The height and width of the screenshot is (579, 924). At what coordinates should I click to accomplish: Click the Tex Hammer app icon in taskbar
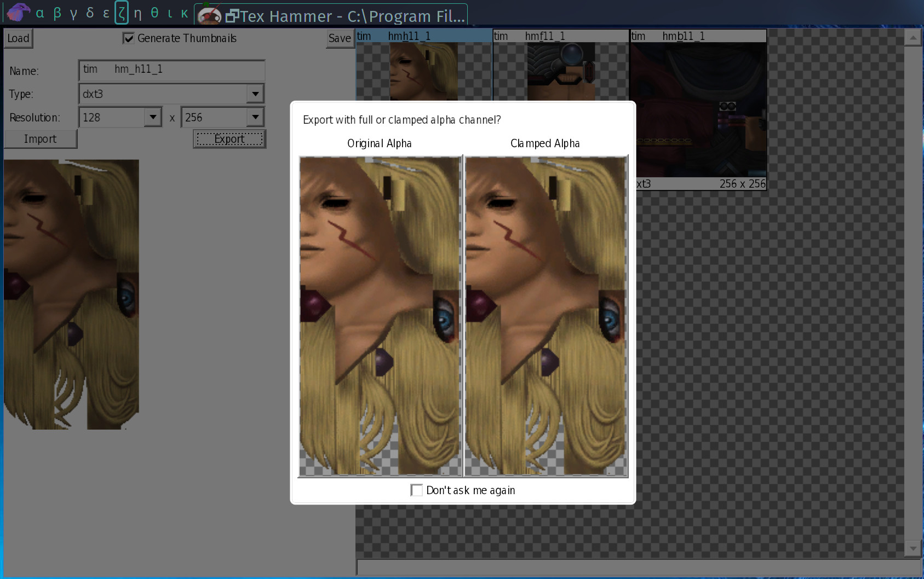point(209,15)
